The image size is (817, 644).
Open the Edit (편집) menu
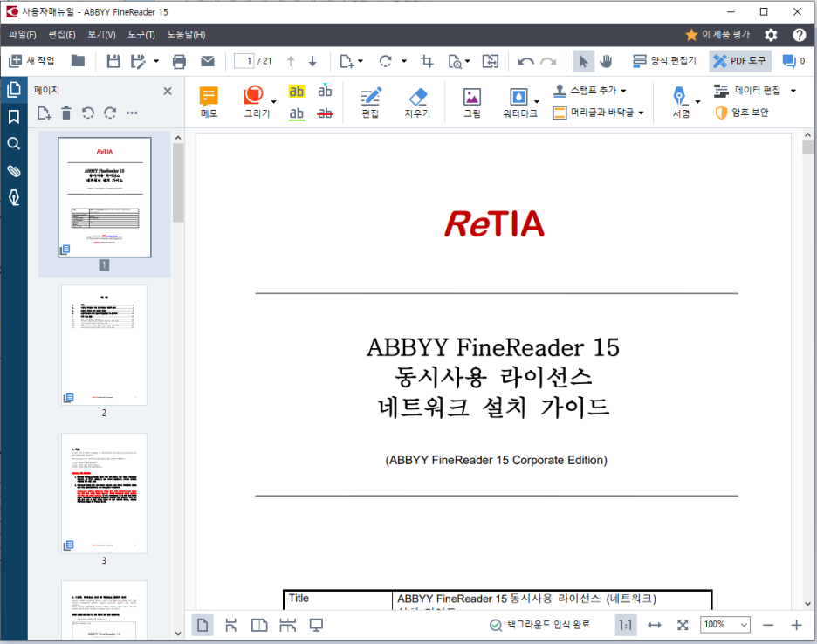pos(62,34)
